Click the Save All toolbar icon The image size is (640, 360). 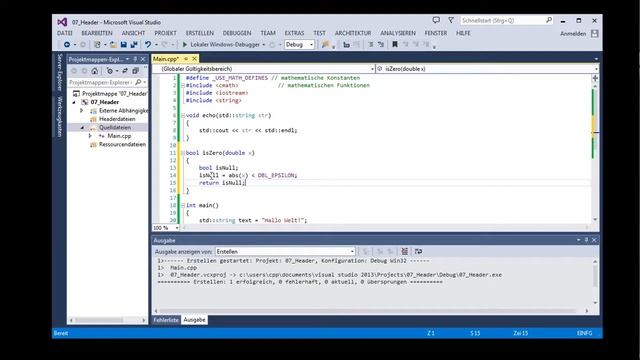(x=133, y=44)
